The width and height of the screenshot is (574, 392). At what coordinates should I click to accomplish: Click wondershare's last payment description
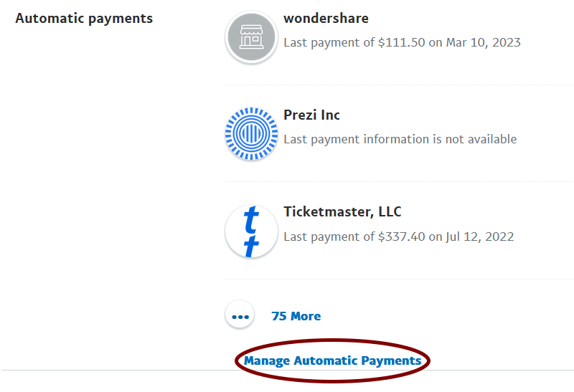coord(402,42)
